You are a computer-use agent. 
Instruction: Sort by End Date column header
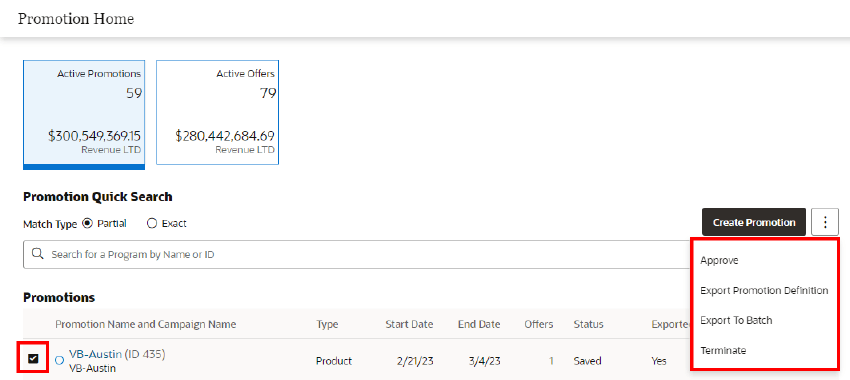[x=479, y=324]
